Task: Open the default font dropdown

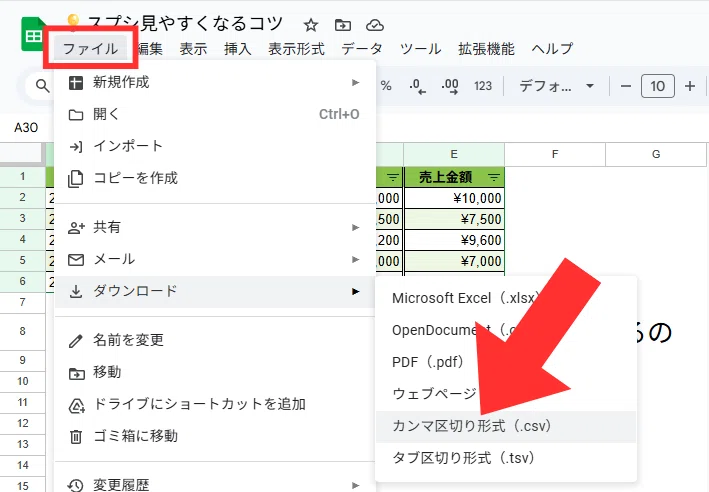Action: point(556,85)
